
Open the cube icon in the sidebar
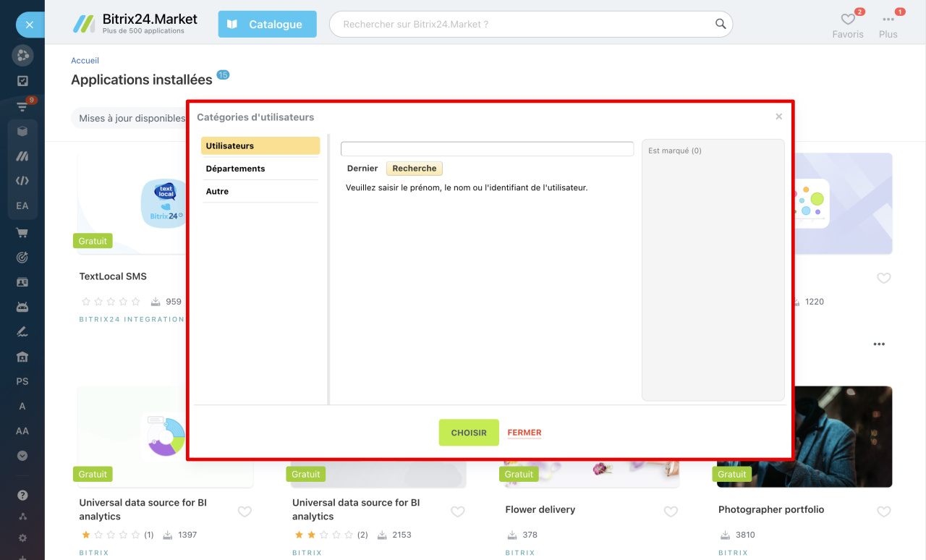(x=22, y=131)
